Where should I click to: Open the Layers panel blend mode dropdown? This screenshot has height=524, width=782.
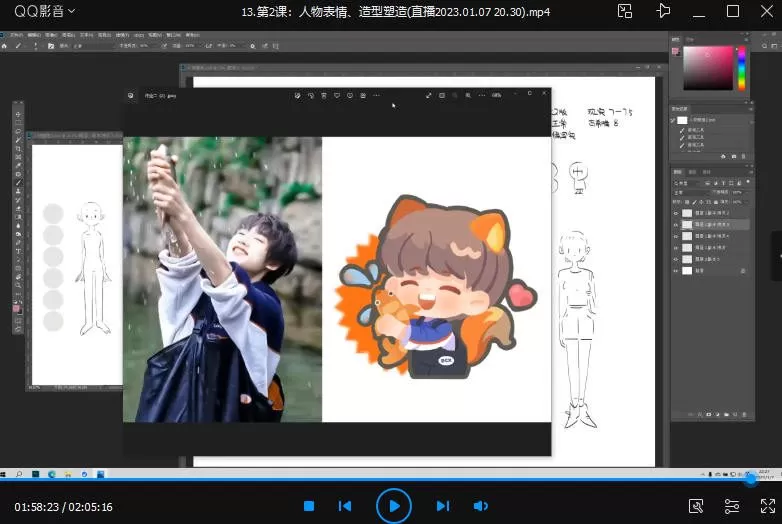[x=692, y=192]
